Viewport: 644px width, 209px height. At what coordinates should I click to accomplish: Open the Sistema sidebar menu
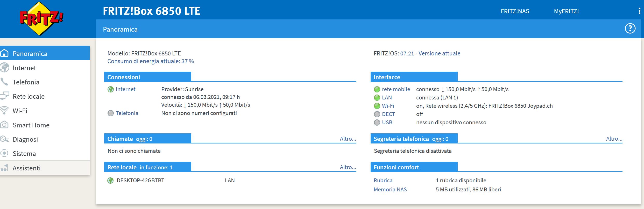[45, 153]
